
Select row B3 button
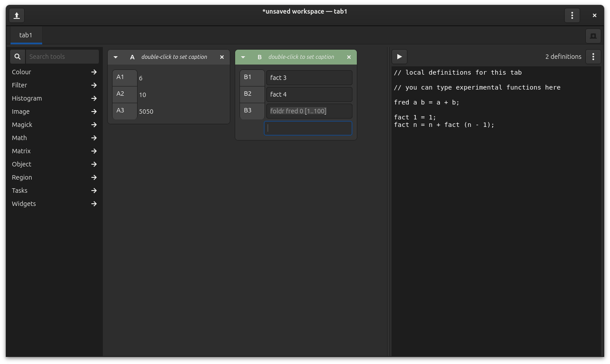click(x=252, y=111)
